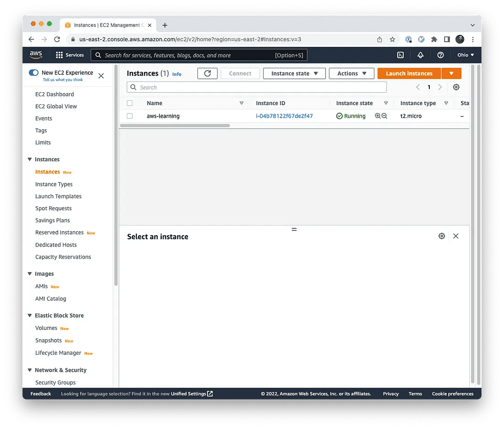This screenshot has width=504, height=429.
Task: Open the Instance state dropdown button
Action: coord(294,73)
